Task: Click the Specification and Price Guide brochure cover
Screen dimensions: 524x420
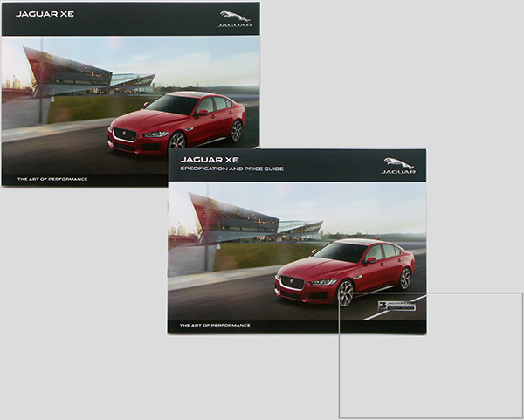Action: (x=297, y=241)
